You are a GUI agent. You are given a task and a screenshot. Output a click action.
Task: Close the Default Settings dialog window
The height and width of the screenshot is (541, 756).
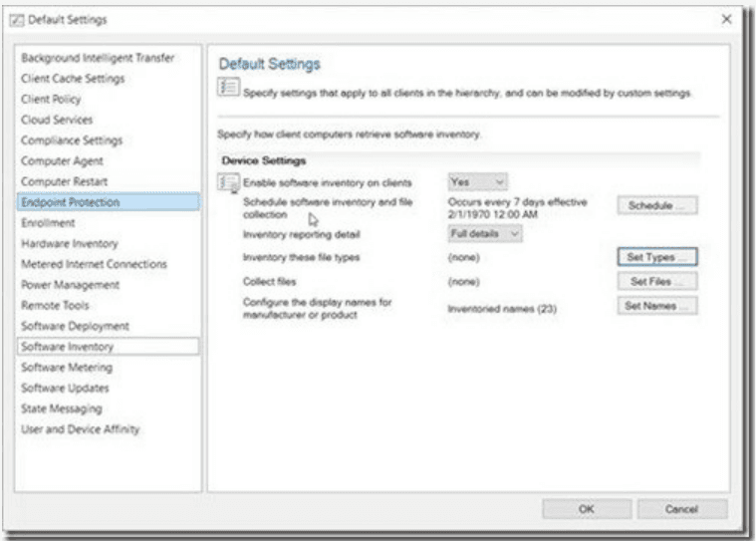(724, 20)
